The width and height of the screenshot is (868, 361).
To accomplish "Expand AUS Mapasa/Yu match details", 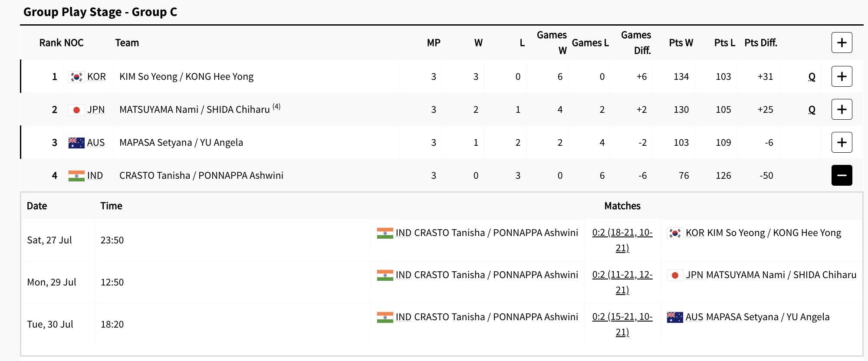I will pyautogui.click(x=842, y=142).
